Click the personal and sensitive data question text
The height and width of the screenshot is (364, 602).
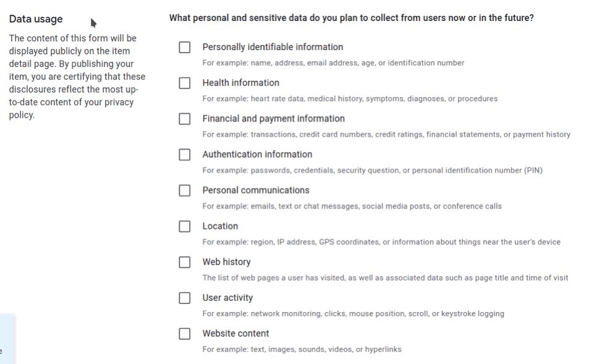pos(351,18)
